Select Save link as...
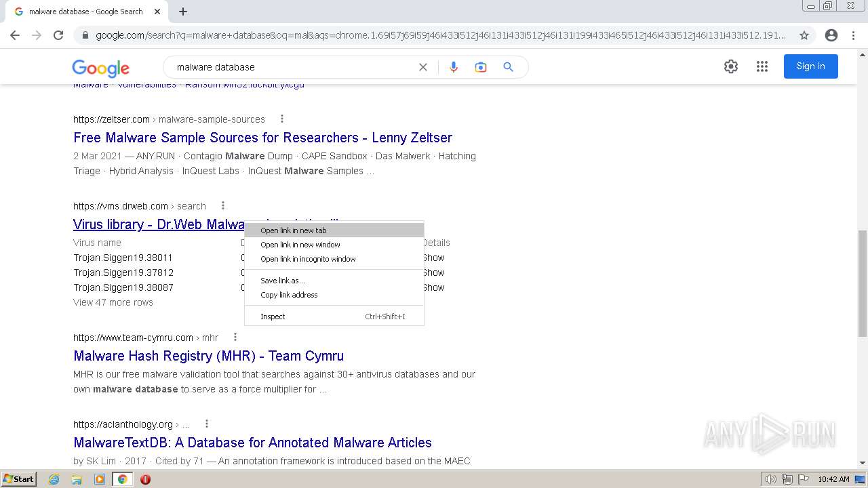The width and height of the screenshot is (868, 488). pos(334,281)
